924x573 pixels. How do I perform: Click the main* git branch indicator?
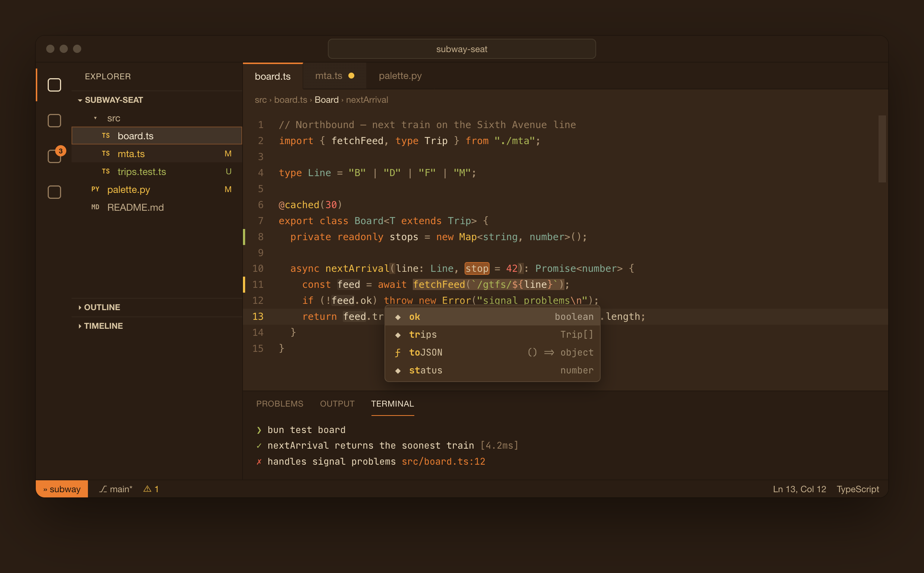click(x=115, y=489)
